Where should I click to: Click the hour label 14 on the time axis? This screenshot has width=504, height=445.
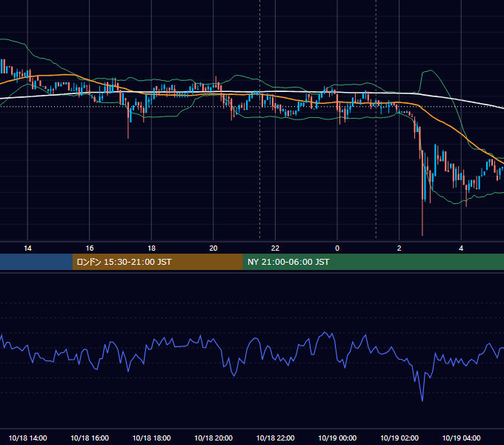pos(27,248)
